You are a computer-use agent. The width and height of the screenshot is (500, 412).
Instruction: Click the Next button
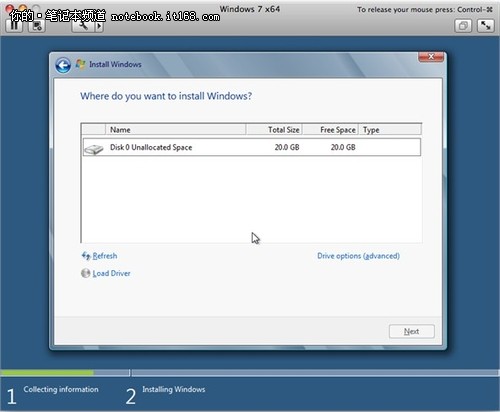click(x=412, y=331)
